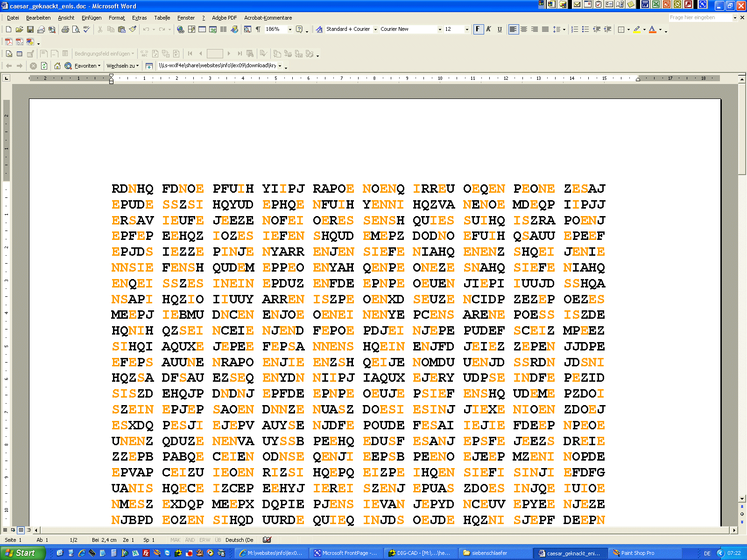
Task: Open Print Preview from the toolbar
Action: [76, 29]
